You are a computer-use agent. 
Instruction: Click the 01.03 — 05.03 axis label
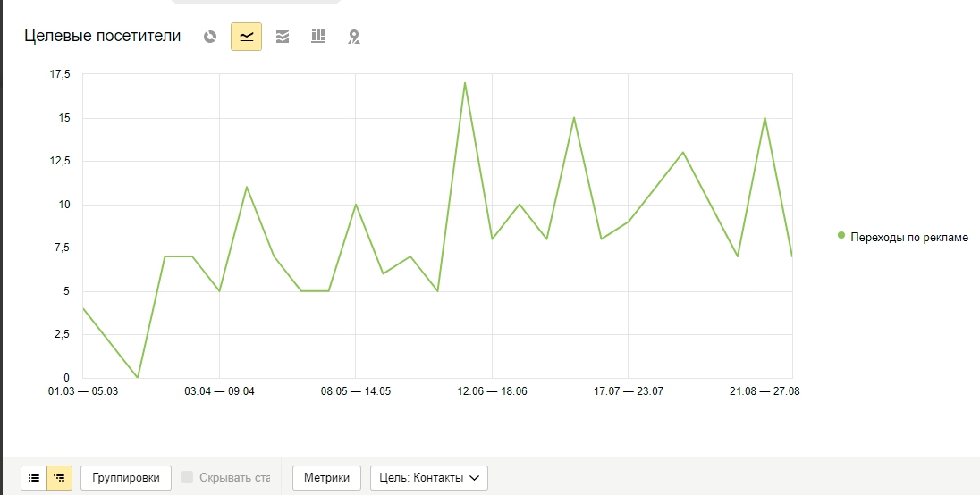(x=83, y=391)
